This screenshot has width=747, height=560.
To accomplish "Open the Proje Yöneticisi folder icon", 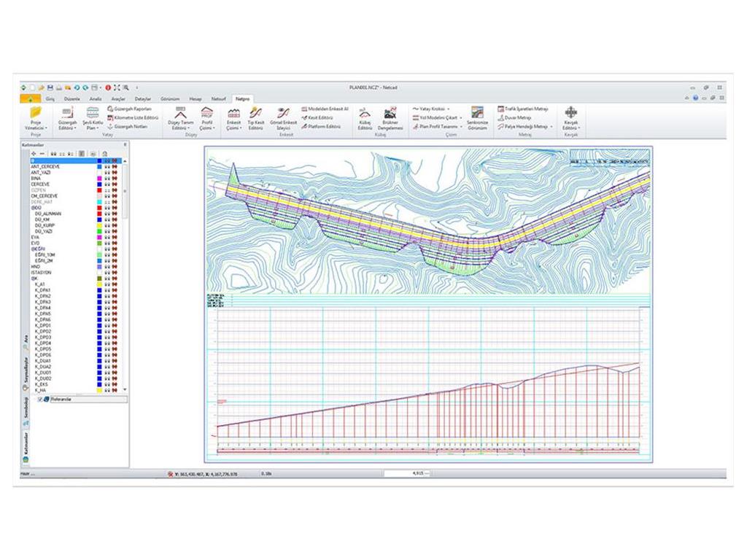I will click(x=35, y=113).
